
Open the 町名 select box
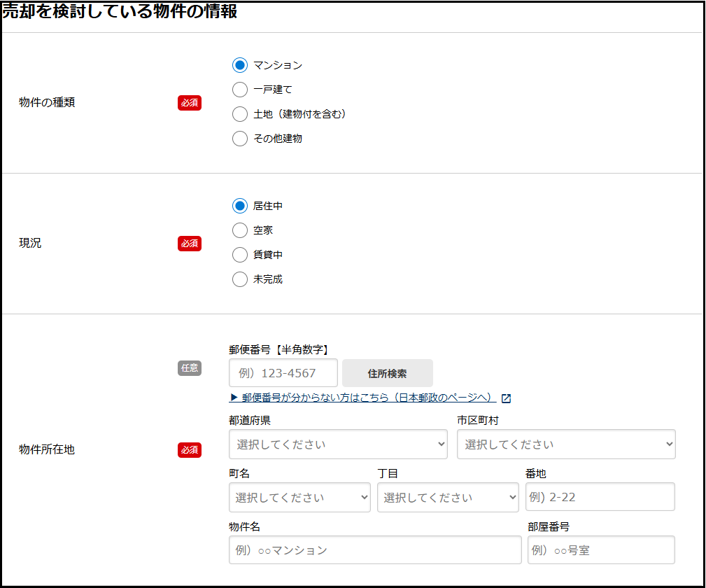(x=299, y=498)
